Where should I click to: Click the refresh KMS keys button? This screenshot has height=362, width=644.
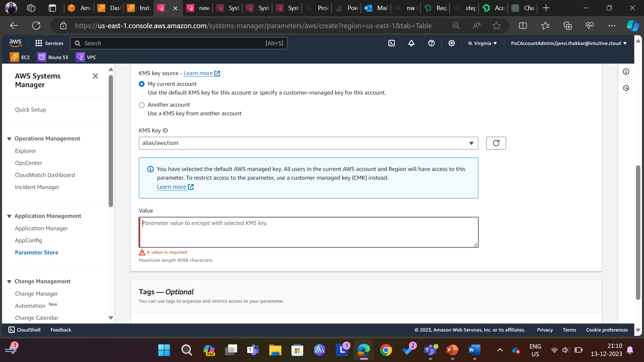coord(496,143)
